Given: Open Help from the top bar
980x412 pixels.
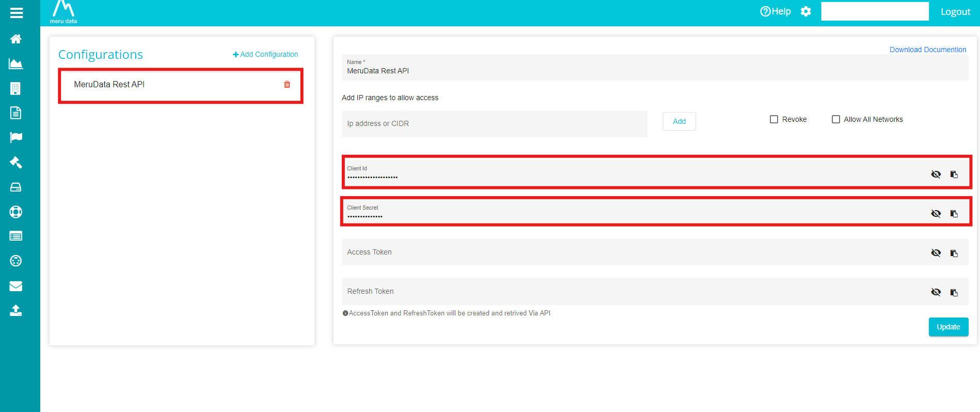Looking at the screenshot, I should (x=775, y=11).
